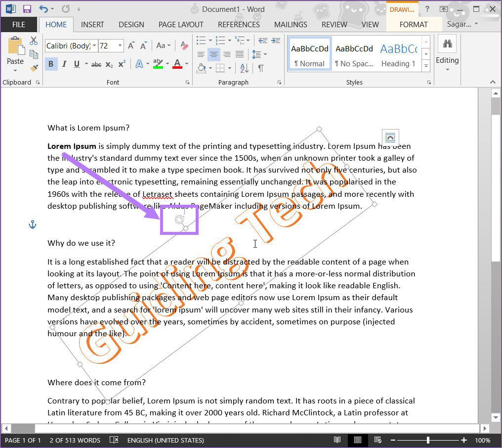Image resolution: width=502 pixels, height=448 pixels.
Task: Open the PAGE LAYOUT tab
Action: (x=181, y=25)
